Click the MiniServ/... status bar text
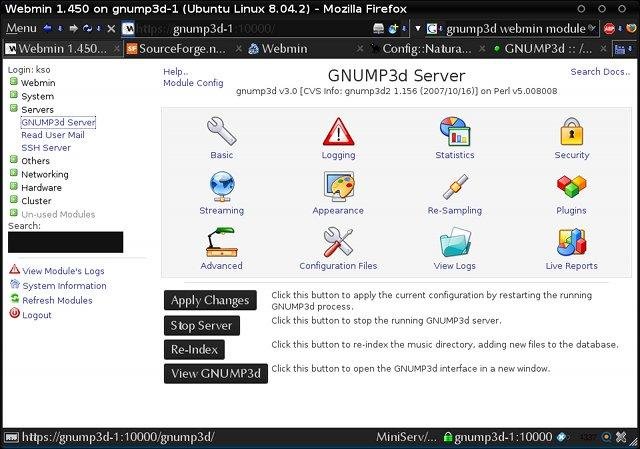Viewport: 640px width, 449px height. pyautogui.click(x=406, y=437)
